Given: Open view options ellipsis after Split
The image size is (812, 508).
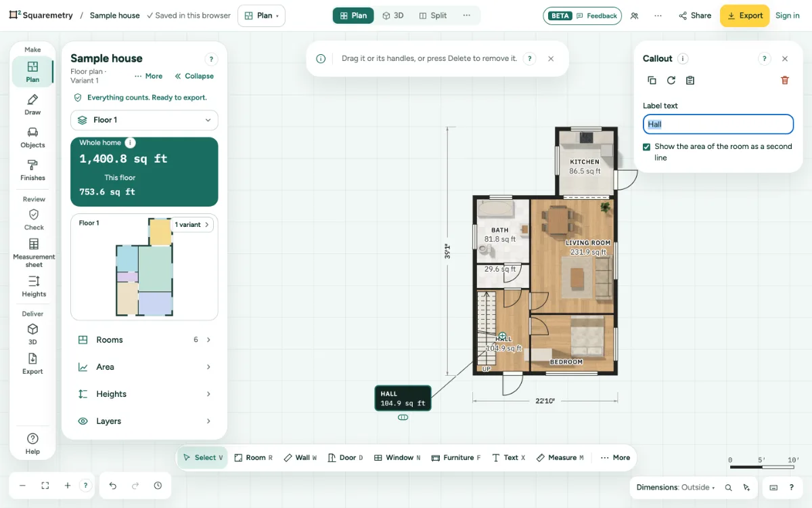Looking at the screenshot, I should point(467,16).
